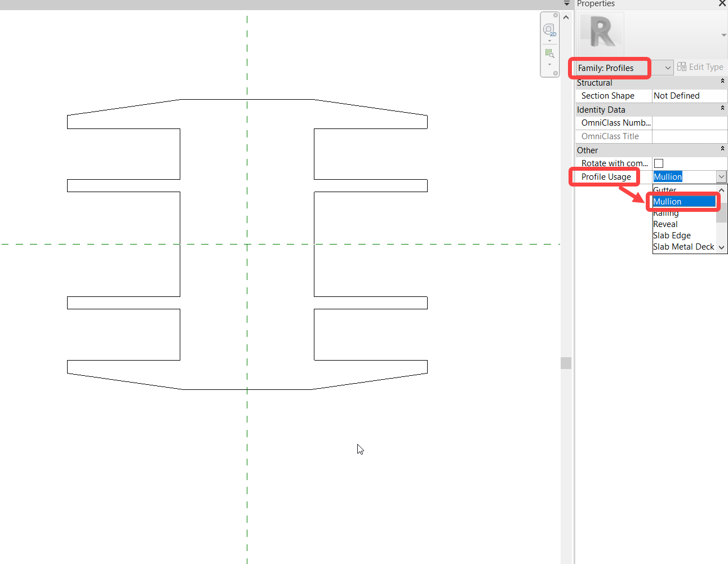This screenshot has width=728, height=564.
Task: Collapse the Other section header
Action: (722, 150)
